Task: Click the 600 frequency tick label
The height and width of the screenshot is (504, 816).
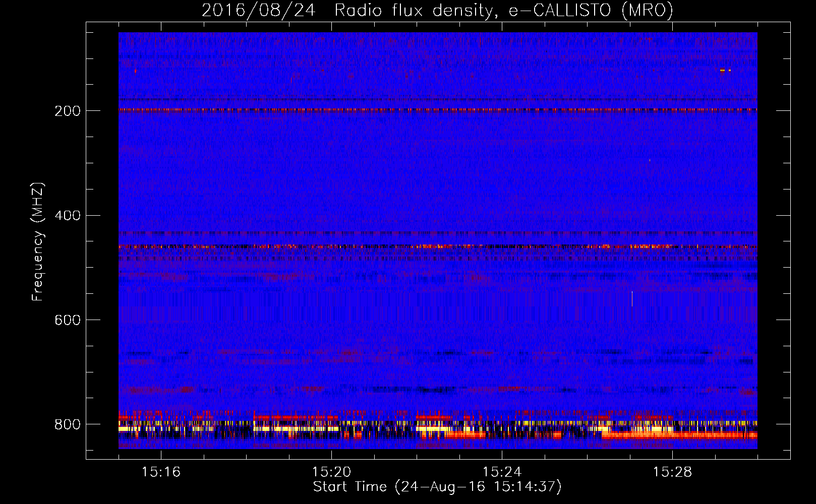Action: 68,320
